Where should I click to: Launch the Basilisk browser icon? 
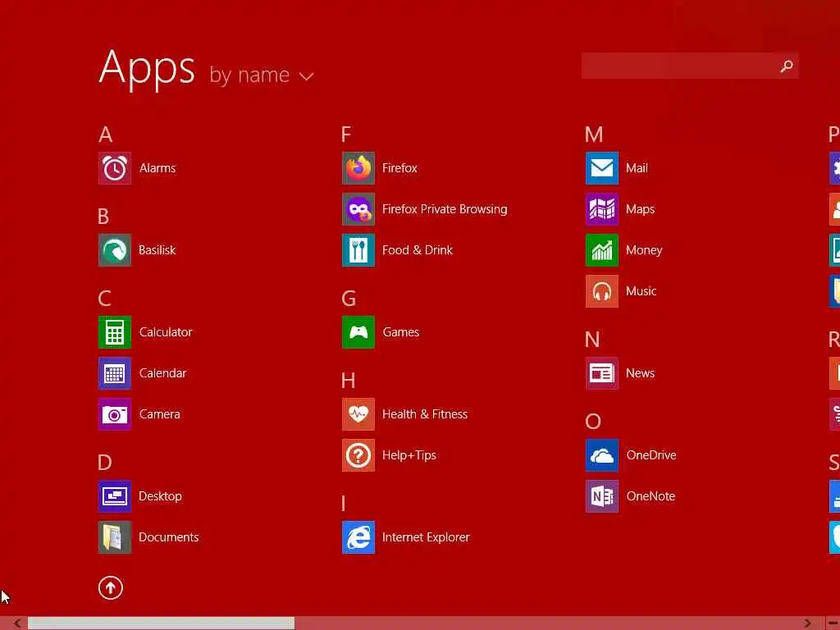pos(115,250)
